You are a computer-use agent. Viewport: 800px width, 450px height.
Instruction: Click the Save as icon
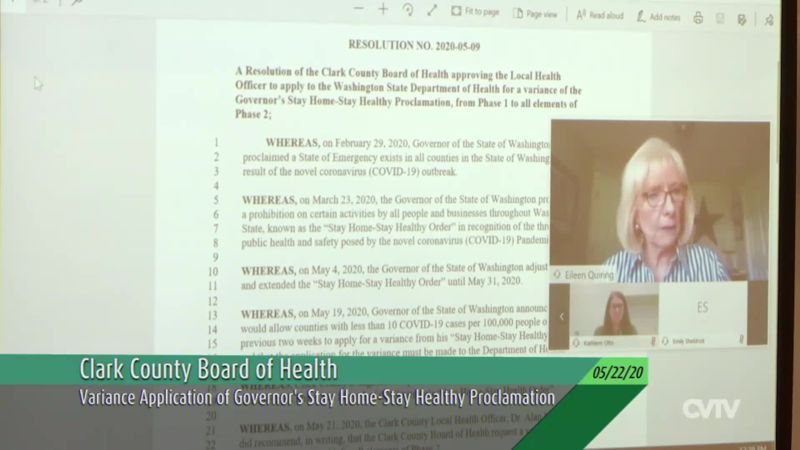742,19
